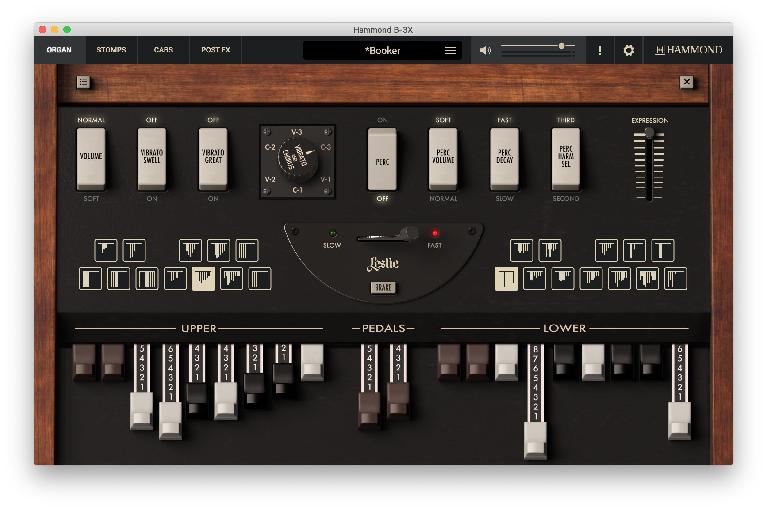Select the highlighted lower drawbar preset key

[507, 279]
